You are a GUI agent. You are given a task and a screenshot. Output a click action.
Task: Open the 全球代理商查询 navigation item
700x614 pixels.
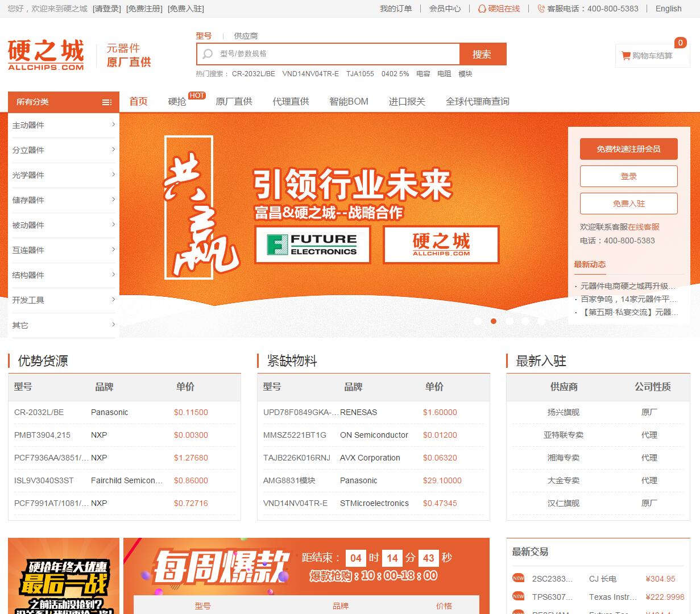click(477, 102)
